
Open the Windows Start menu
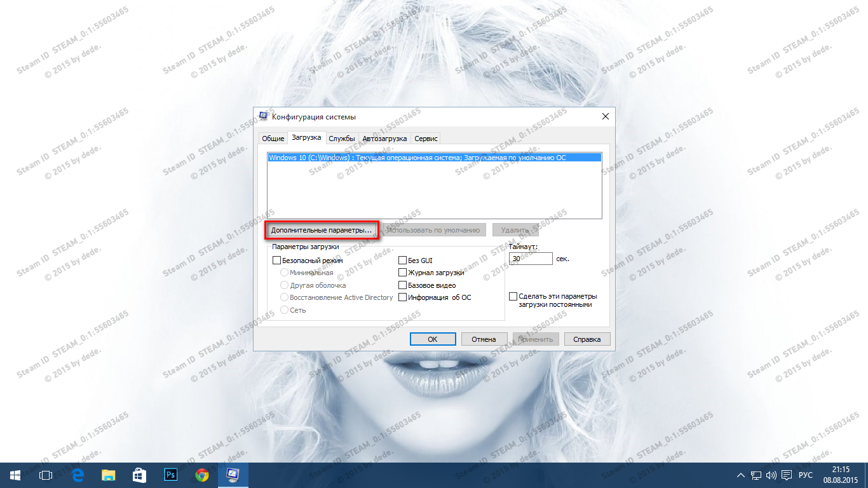point(15,475)
